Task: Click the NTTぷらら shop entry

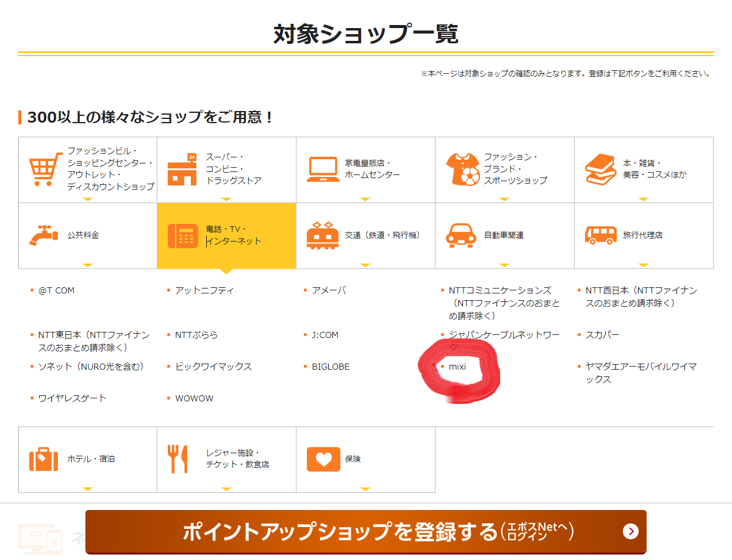Action: tap(196, 335)
